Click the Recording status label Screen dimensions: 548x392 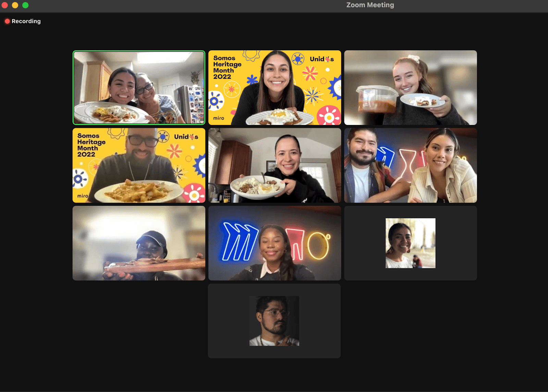26,21
